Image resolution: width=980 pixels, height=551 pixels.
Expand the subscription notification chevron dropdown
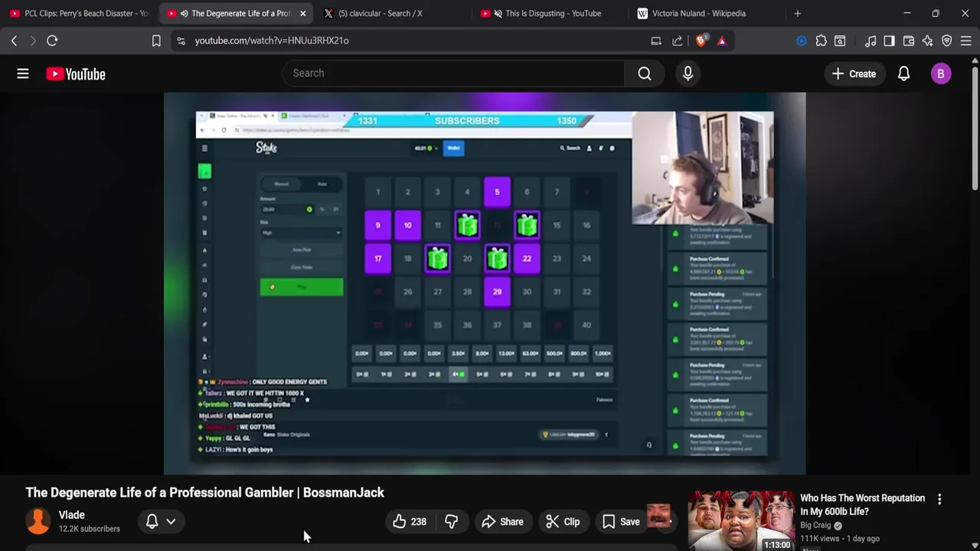pyautogui.click(x=171, y=522)
